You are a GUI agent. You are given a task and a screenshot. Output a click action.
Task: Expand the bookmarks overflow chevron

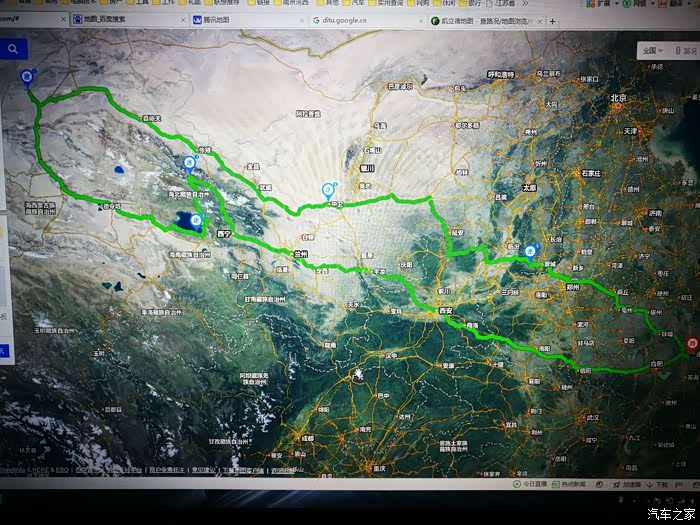525,3
